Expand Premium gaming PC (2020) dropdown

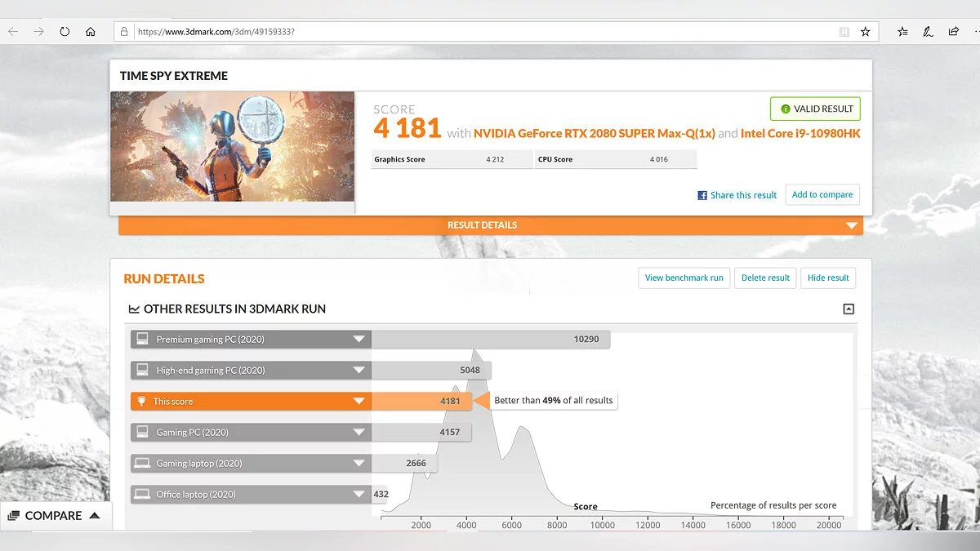click(x=359, y=339)
